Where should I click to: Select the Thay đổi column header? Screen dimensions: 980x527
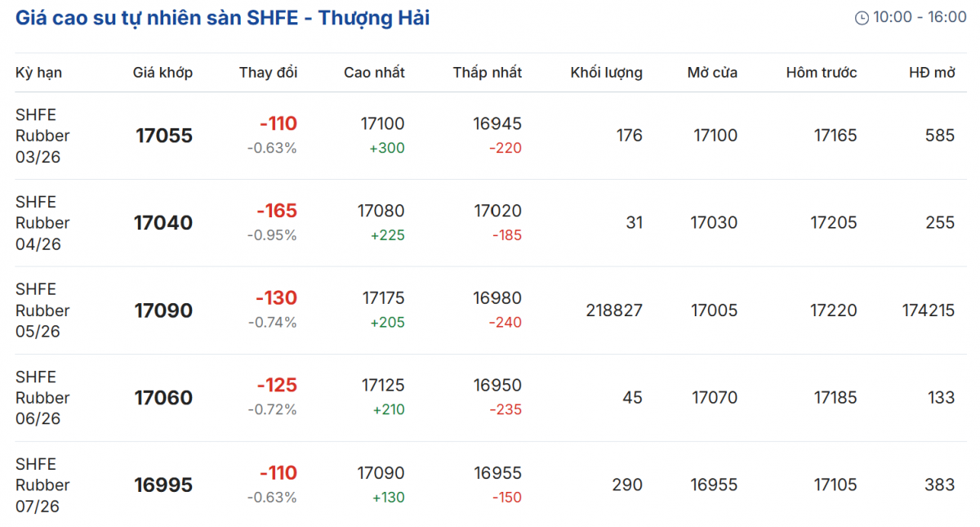click(x=268, y=73)
